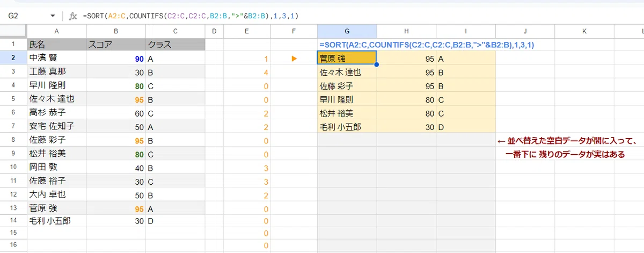The height and width of the screenshot is (253, 644).
Task: Select row 1 header
Action: click(x=13, y=44)
